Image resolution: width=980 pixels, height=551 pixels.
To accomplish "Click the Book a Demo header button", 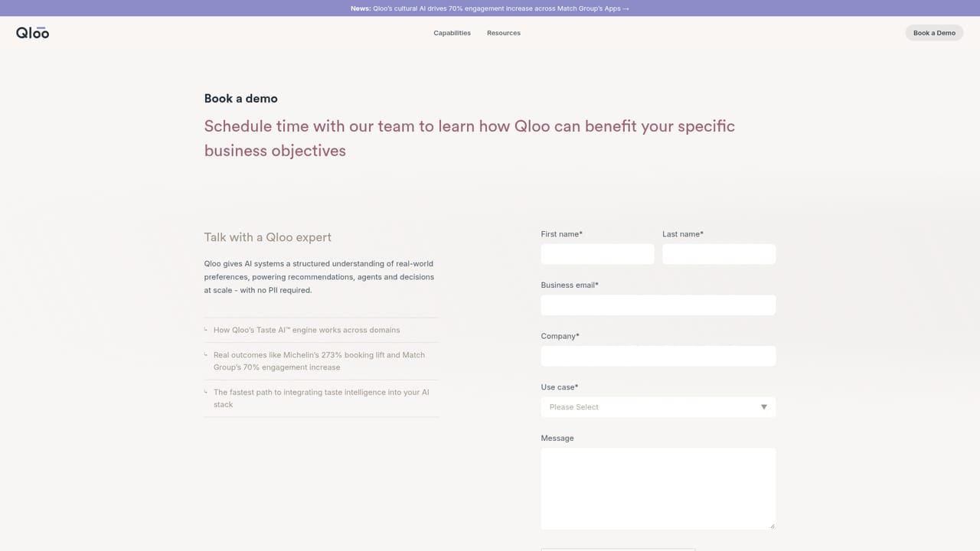I will pos(934,33).
